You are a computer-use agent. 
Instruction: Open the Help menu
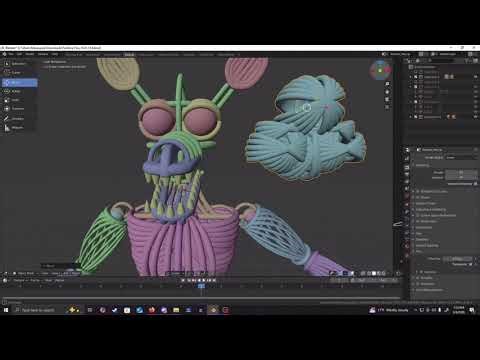click(x=55, y=54)
